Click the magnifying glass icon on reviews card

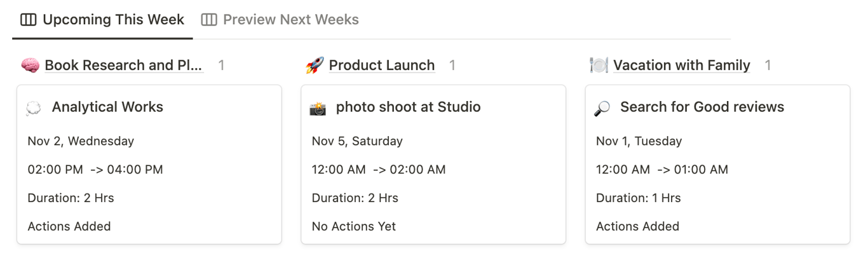602,108
